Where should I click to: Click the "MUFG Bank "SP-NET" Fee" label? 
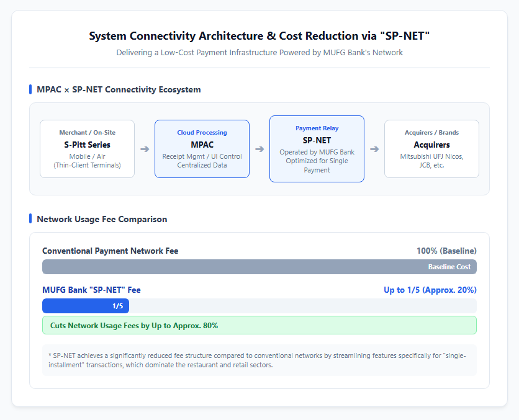click(x=91, y=290)
